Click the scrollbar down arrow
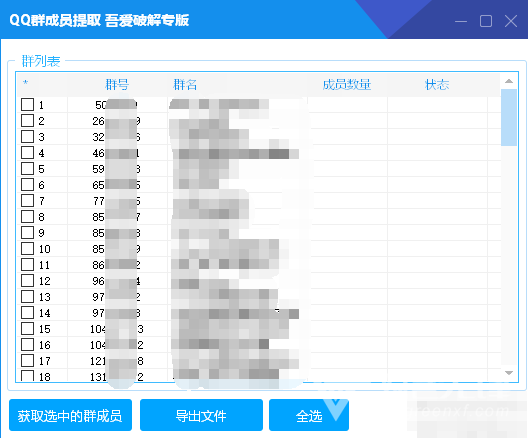 click(x=509, y=373)
